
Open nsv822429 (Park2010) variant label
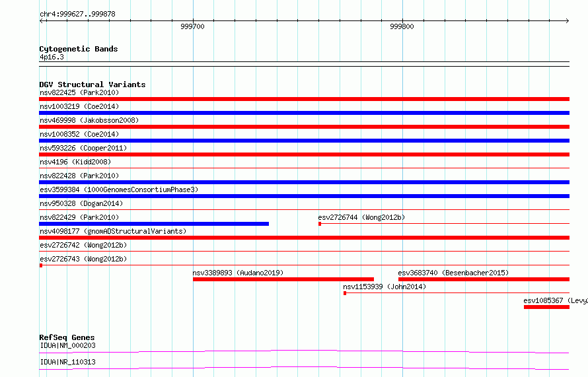pyautogui.click(x=79, y=217)
